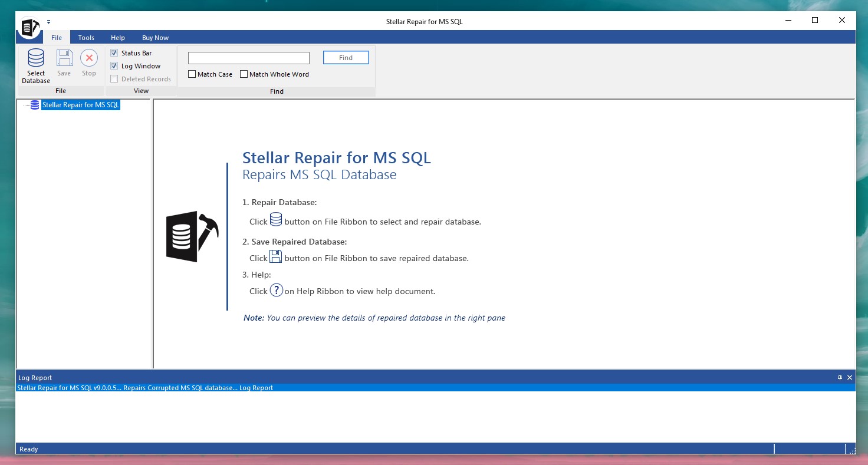The height and width of the screenshot is (465, 868).
Task: Enable the Match Case checkbox
Action: tap(192, 74)
